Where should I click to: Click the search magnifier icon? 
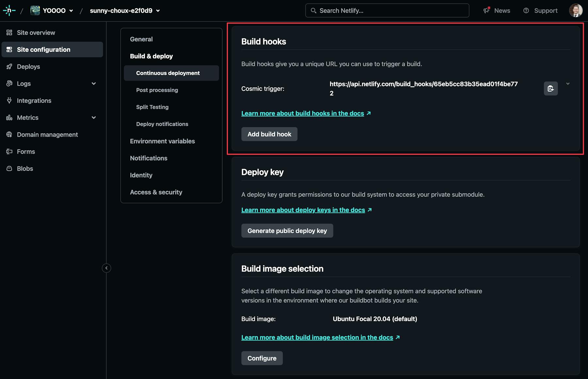(313, 10)
